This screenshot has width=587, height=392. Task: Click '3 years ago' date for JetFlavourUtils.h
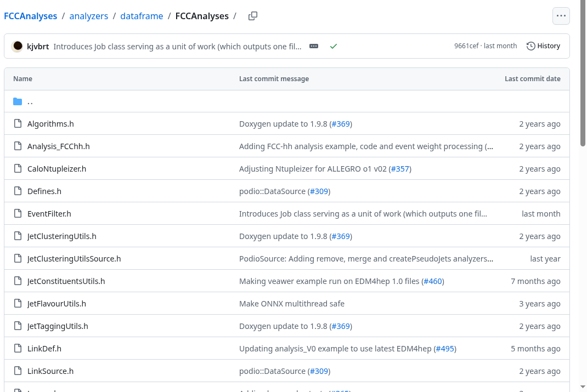(539, 303)
